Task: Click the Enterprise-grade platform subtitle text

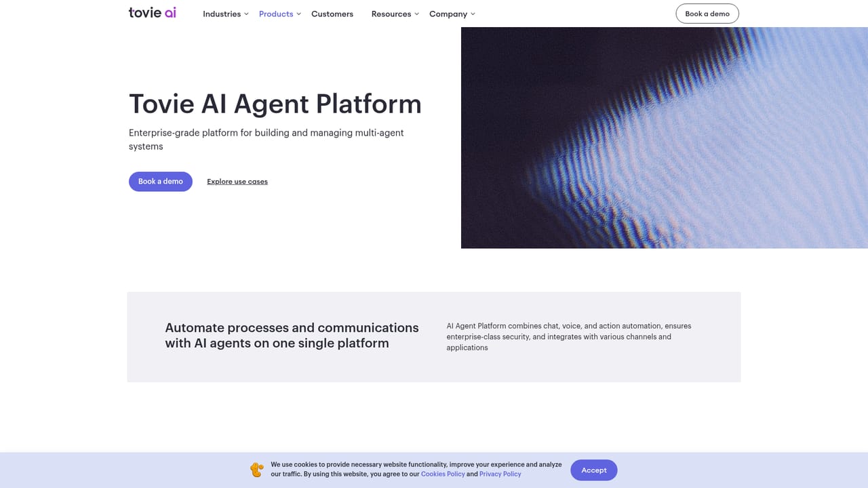Action: coord(267,140)
